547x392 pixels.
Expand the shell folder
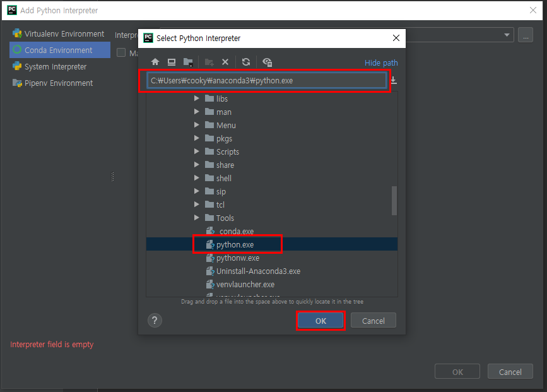[196, 178]
